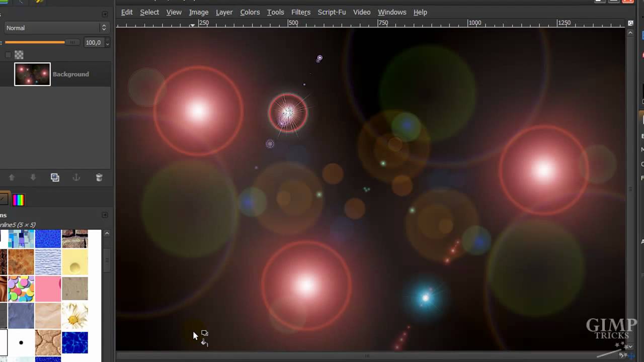
Task: Open the Gradients tab with rainbow icon
Action: (x=19, y=200)
